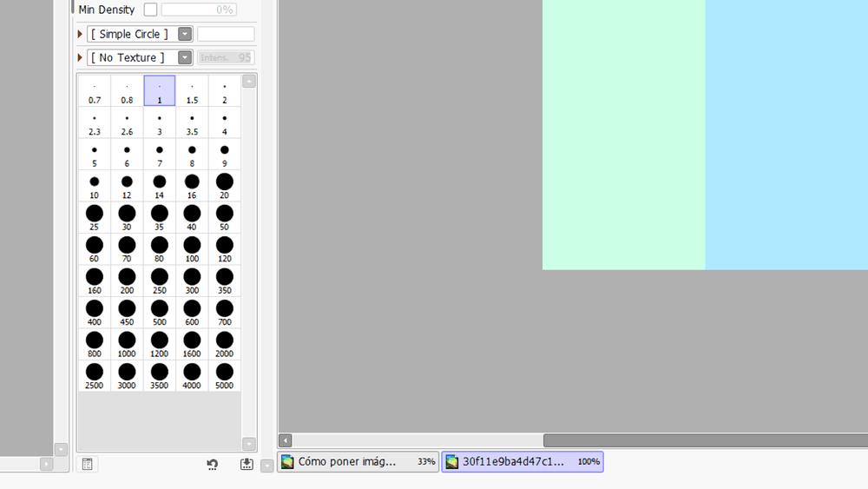Open the Simple Circle shape dropdown
The image size is (868, 489).
(x=185, y=34)
